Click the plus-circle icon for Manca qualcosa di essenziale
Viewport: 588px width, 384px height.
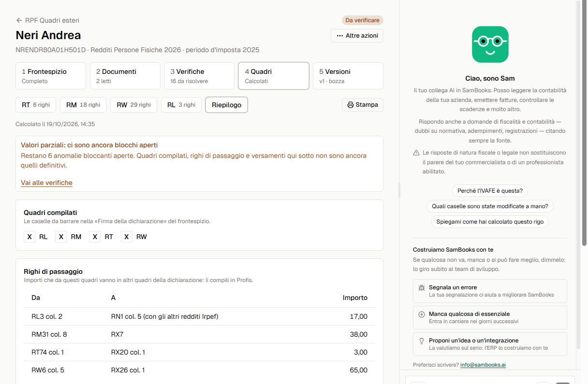(422, 314)
